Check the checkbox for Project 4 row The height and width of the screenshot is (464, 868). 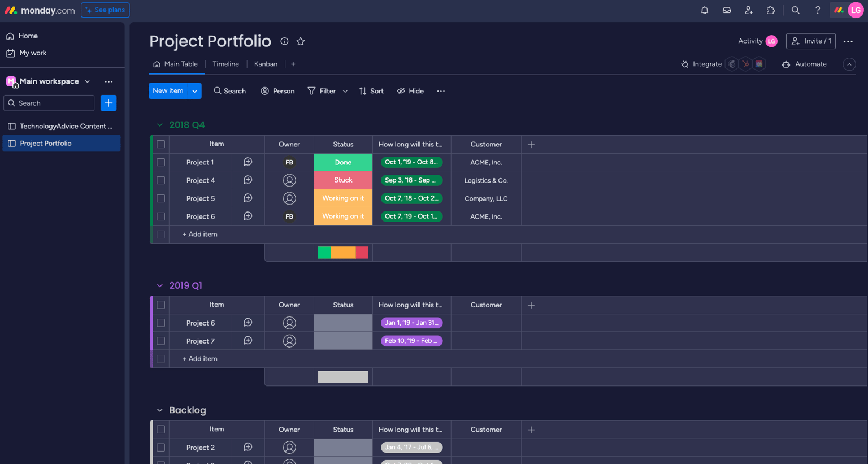161,180
